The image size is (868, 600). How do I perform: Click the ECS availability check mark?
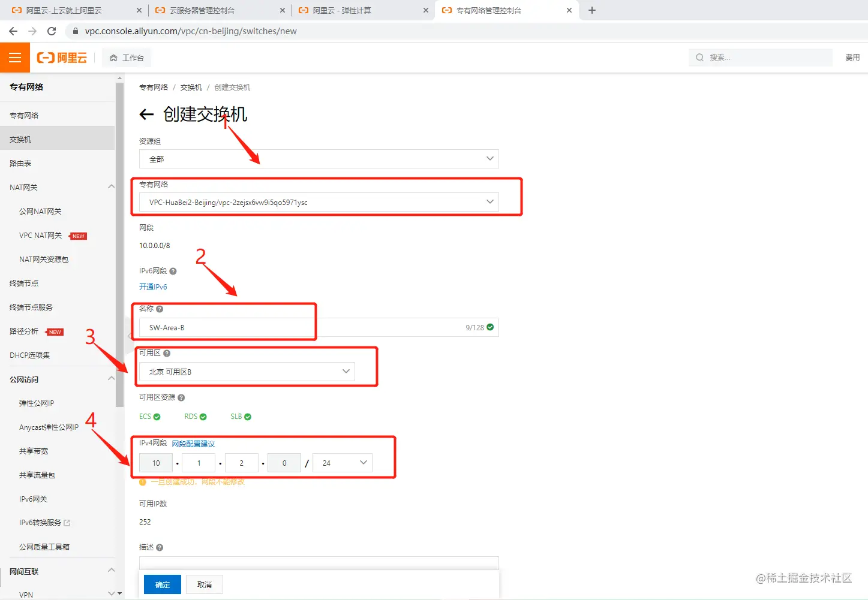point(157,417)
